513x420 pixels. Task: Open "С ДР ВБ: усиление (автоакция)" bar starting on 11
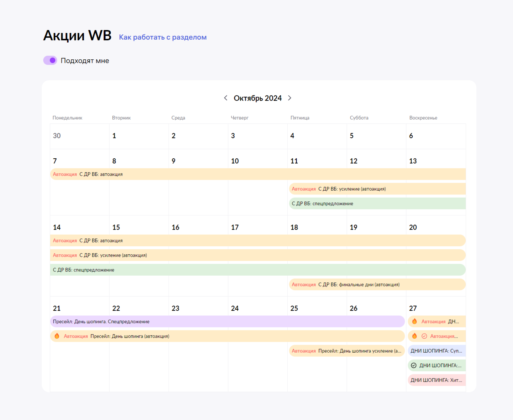click(x=377, y=189)
